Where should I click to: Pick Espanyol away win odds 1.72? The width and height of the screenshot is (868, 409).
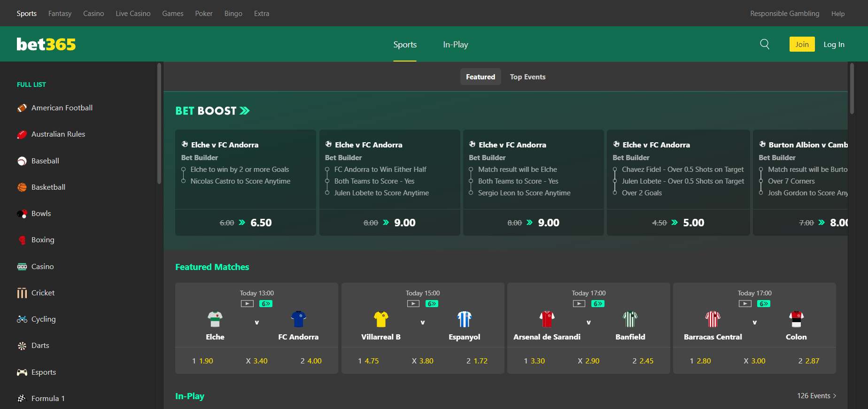pos(477,361)
